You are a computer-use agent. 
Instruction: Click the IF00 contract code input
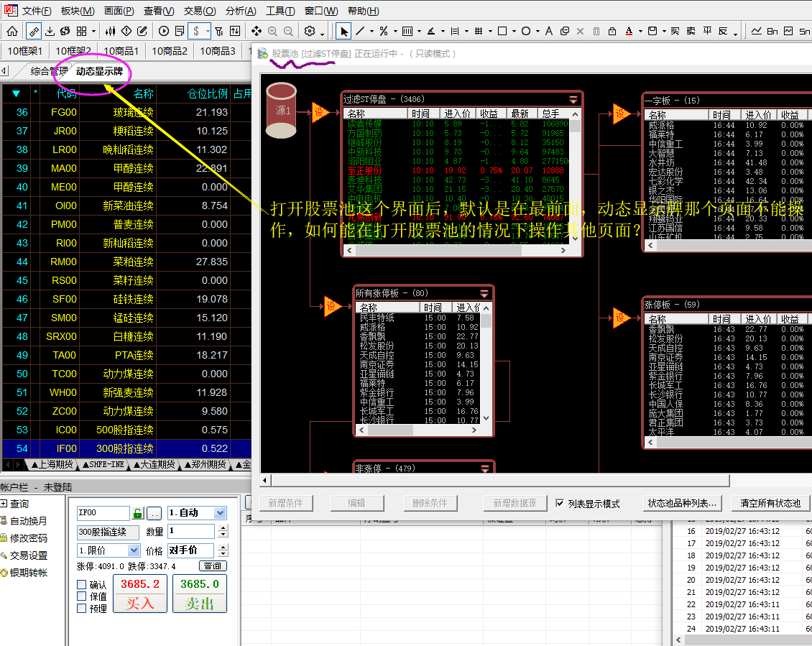click(103, 513)
